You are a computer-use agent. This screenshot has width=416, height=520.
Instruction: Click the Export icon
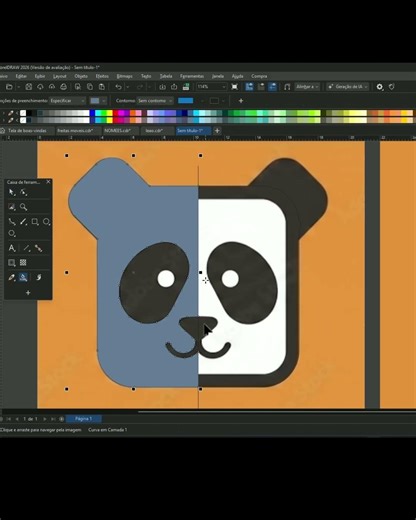pyautogui.click(x=174, y=87)
